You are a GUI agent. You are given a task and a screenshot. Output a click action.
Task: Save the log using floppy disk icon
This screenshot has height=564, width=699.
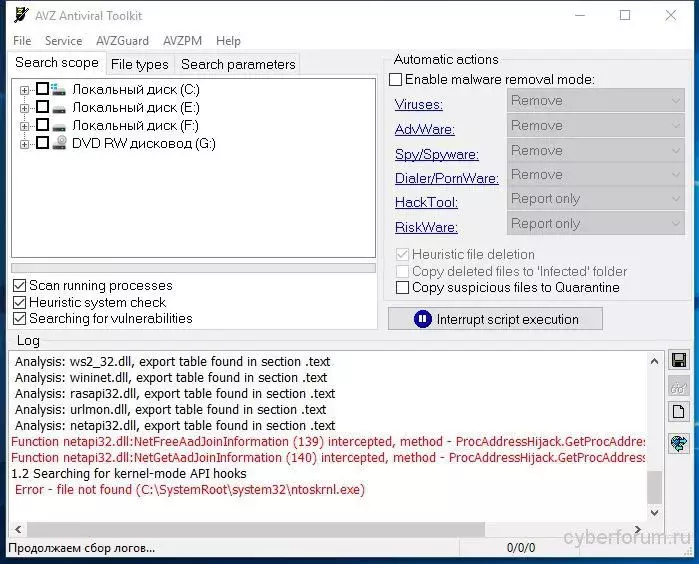click(678, 360)
